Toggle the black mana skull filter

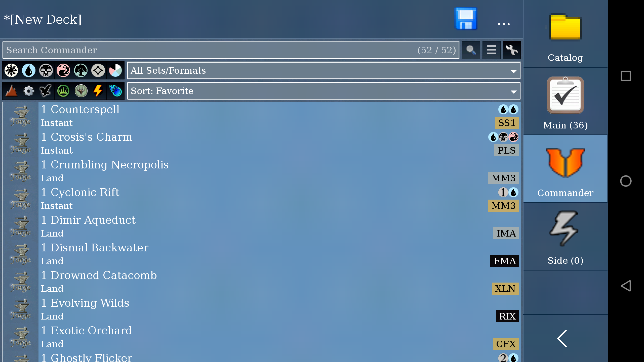pyautogui.click(x=46, y=70)
